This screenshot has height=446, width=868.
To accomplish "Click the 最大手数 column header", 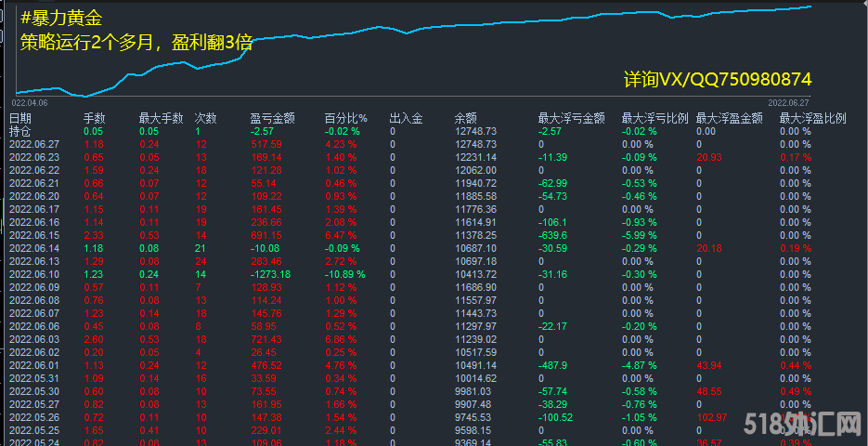I will click(157, 119).
